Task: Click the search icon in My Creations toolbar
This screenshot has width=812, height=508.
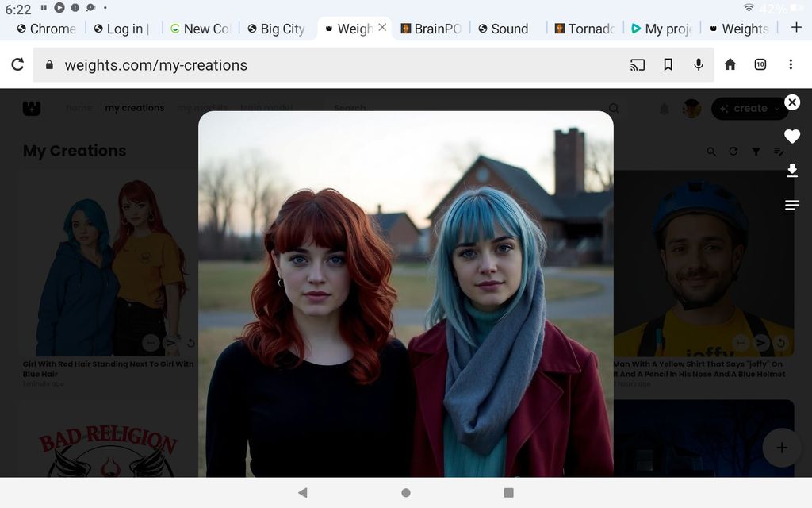Action: 711,152
